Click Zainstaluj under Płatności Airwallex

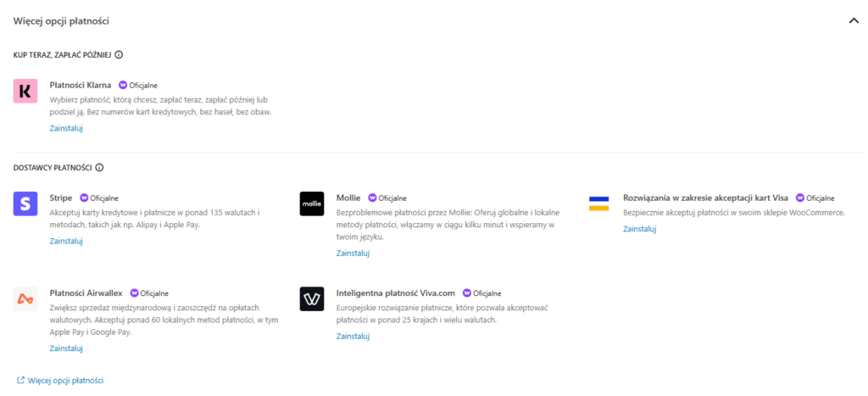(66, 349)
